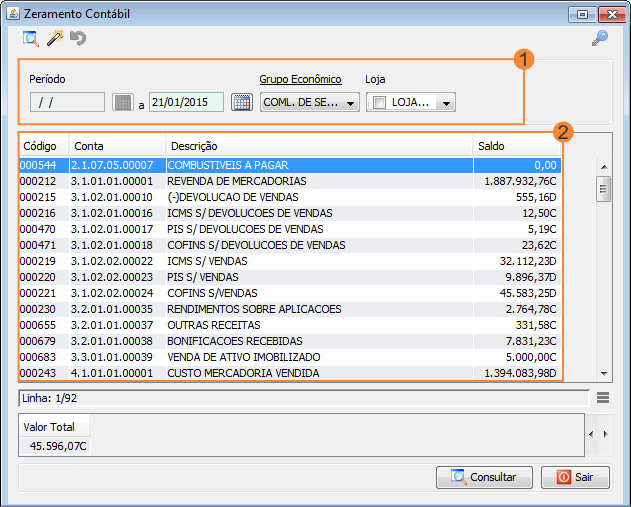Select the PIS S/ VENDAS row
Image resolution: width=631 pixels, height=507 pixels.
[290, 277]
